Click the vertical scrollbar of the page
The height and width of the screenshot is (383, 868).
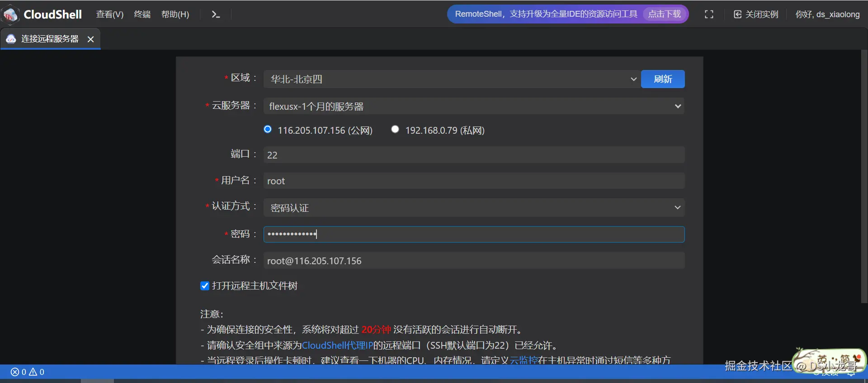864,176
